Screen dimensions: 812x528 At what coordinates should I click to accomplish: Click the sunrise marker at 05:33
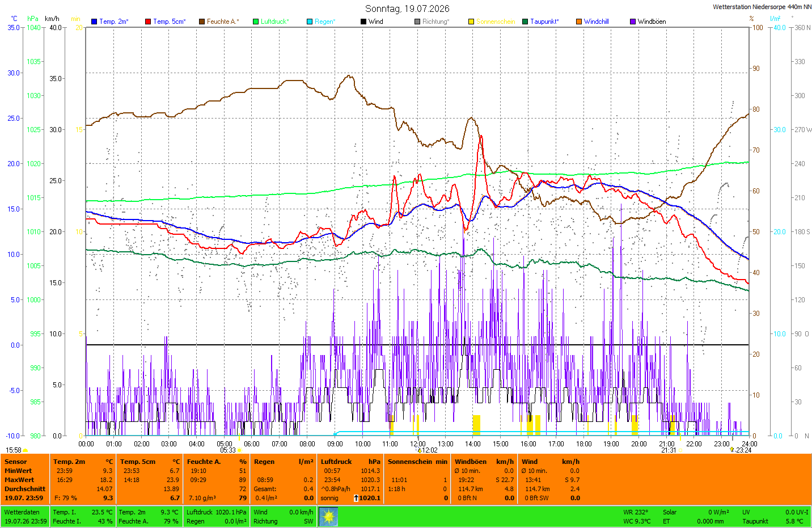(239, 450)
